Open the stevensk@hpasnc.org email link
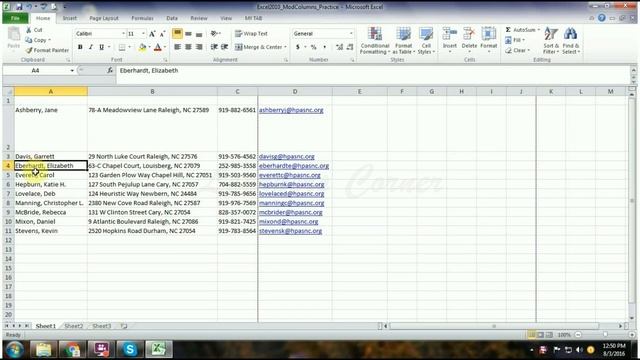Image resolution: width=640 pixels, height=360 pixels. click(290, 231)
